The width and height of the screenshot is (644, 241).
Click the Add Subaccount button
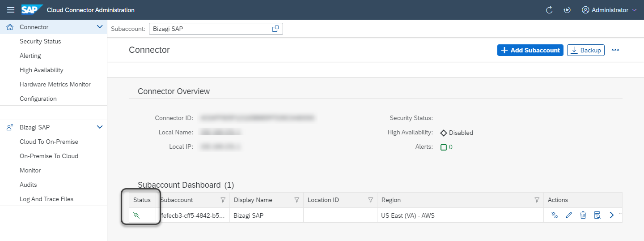pos(530,50)
